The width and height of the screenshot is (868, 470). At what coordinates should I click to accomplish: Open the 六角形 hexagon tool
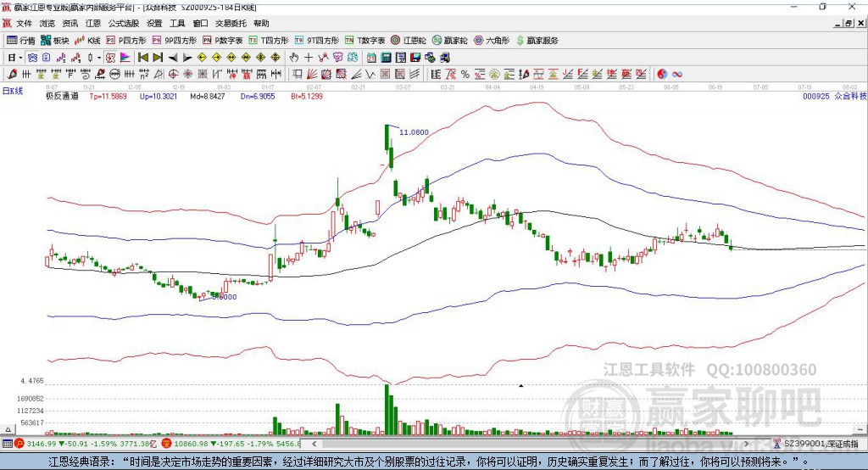tap(492, 41)
